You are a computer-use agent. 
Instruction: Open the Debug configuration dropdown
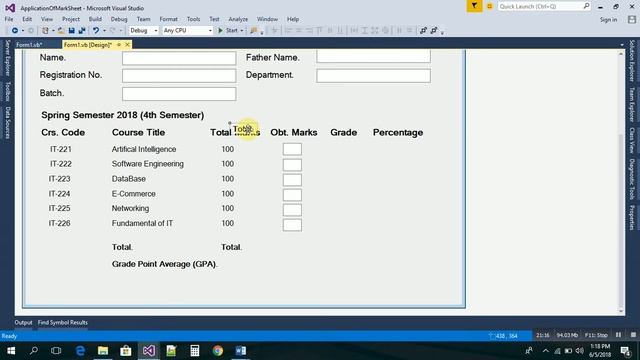click(144, 31)
